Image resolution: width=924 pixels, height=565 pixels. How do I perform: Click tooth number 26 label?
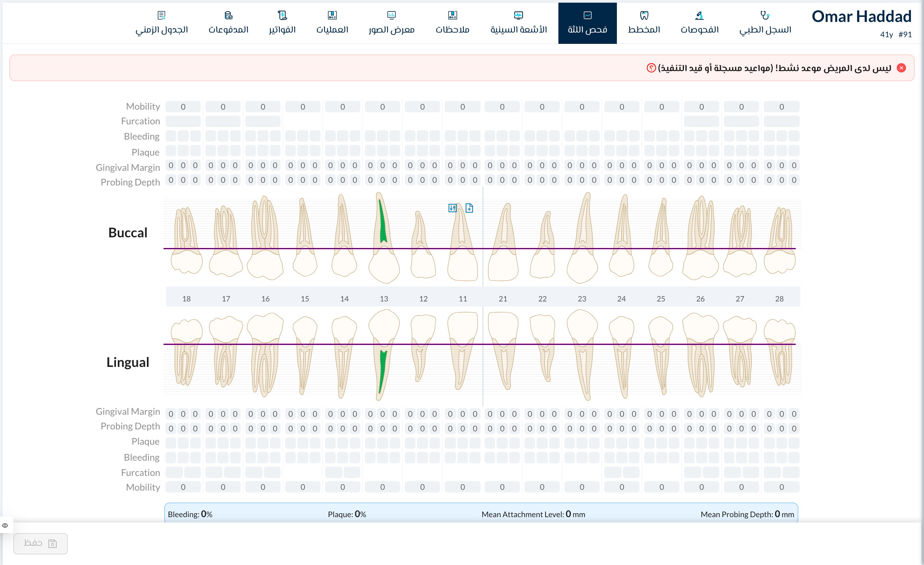coord(700,299)
